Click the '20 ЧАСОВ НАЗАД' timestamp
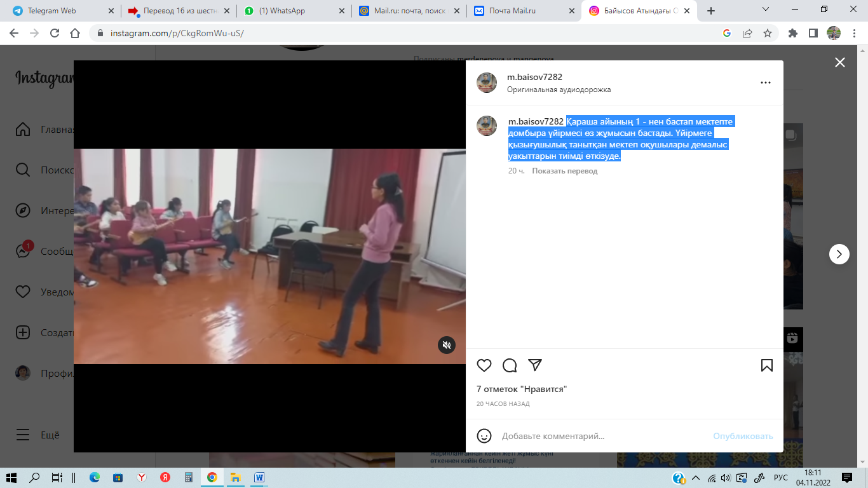The width and height of the screenshot is (868, 488). [503, 403]
